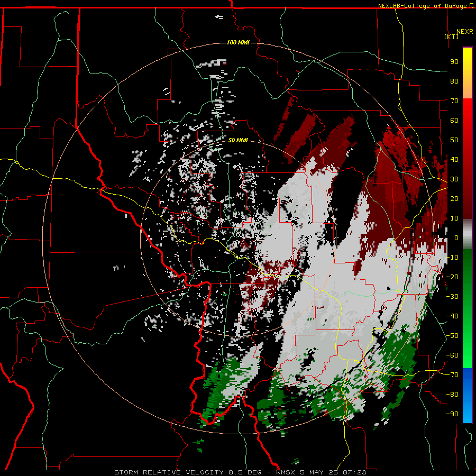Screen dimensions: 476x476
Task: Click the 07:28 timestamp in caption
Action: [354, 472]
